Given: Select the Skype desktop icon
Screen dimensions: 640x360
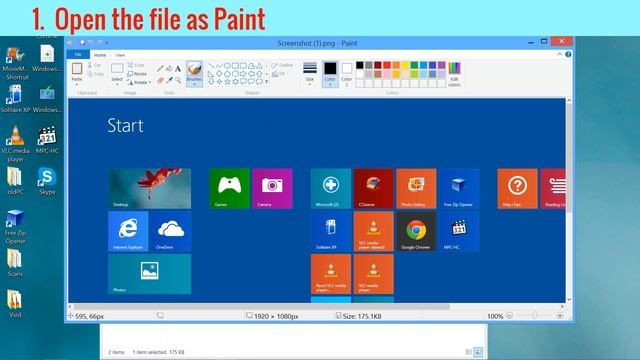Looking at the screenshot, I should (x=47, y=181).
